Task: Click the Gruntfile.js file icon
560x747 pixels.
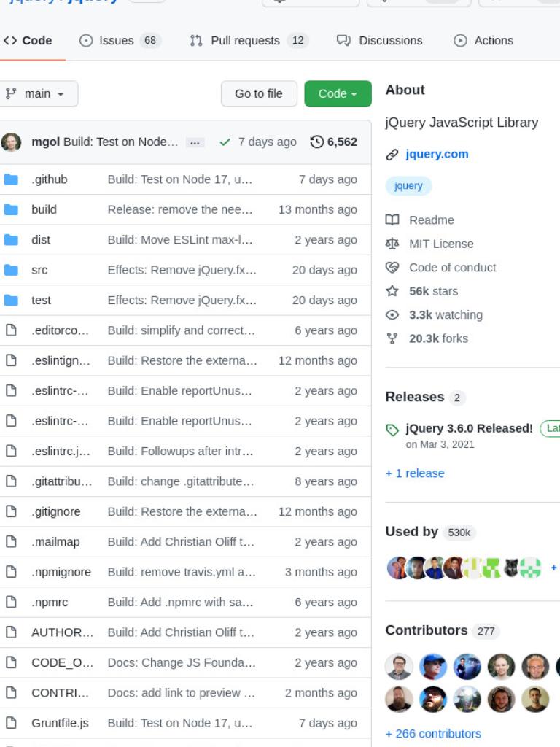Action: [x=11, y=723]
